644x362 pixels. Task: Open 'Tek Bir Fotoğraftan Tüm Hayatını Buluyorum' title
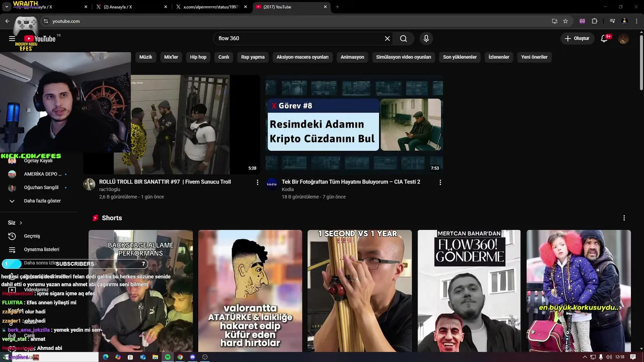pyautogui.click(x=351, y=182)
